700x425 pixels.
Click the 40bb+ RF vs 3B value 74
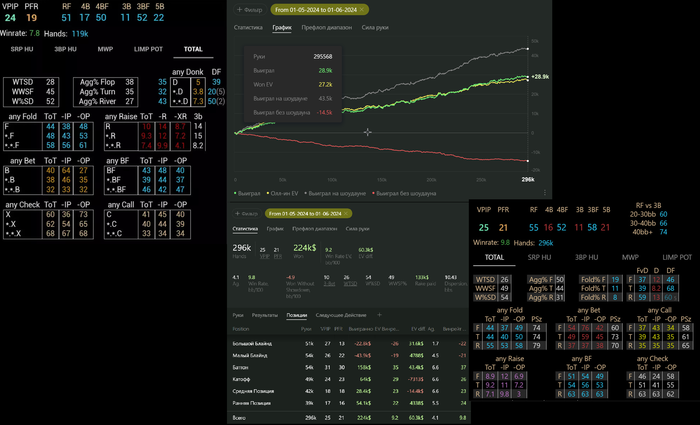pos(663,232)
